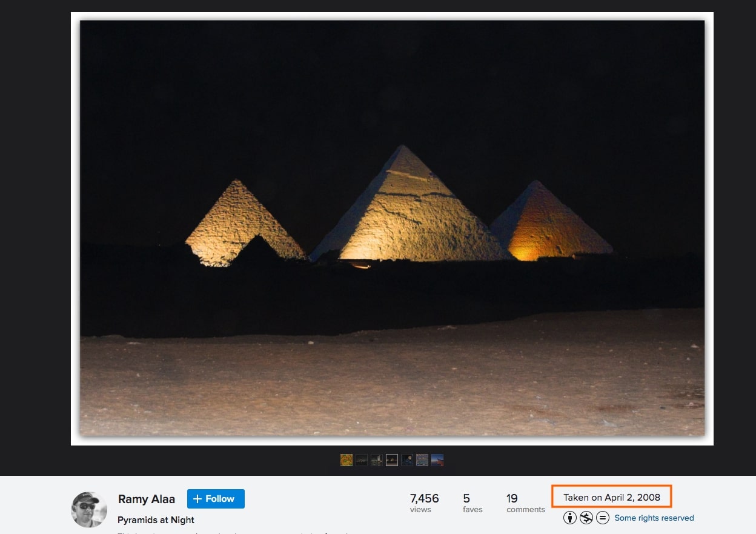Image resolution: width=756 pixels, height=534 pixels.
Task: Select the second thumbnail in the filmstrip
Action: pyautogui.click(x=362, y=460)
